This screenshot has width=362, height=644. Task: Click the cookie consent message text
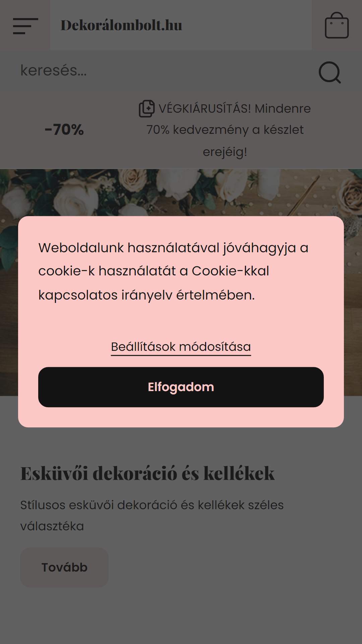(173, 271)
